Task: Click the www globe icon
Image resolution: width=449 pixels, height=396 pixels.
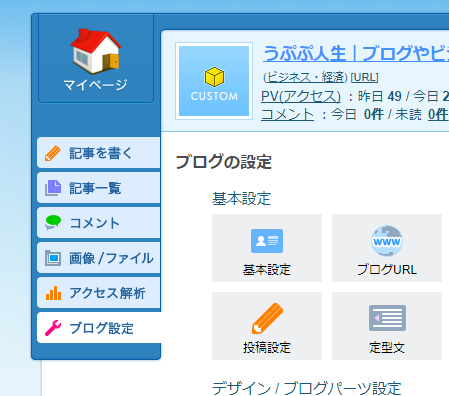Action: point(387,241)
